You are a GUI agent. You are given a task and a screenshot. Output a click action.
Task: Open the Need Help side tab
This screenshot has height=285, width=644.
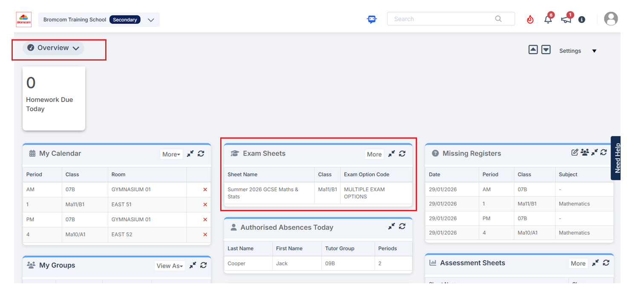(617, 158)
